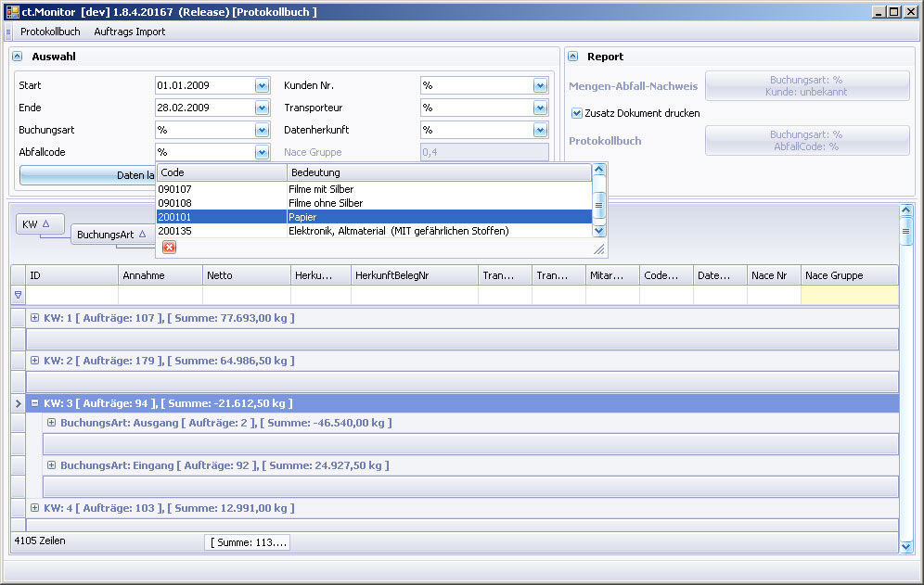Viewport: 924px width, 585px height.
Task: Open the Transporteur dropdown
Action: (x=540, y=108)
